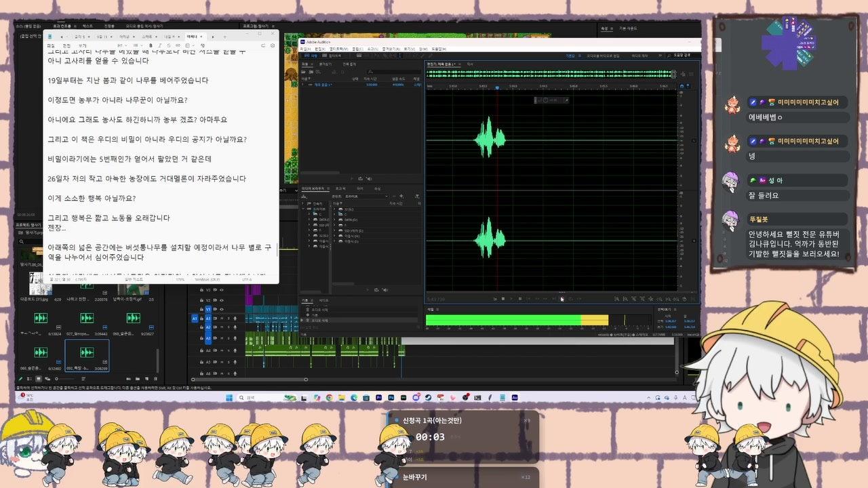Image resolution: width=868 pixels, height=488 pixels.
Task: Open the Audition File menu
Action: click(305, 49)
